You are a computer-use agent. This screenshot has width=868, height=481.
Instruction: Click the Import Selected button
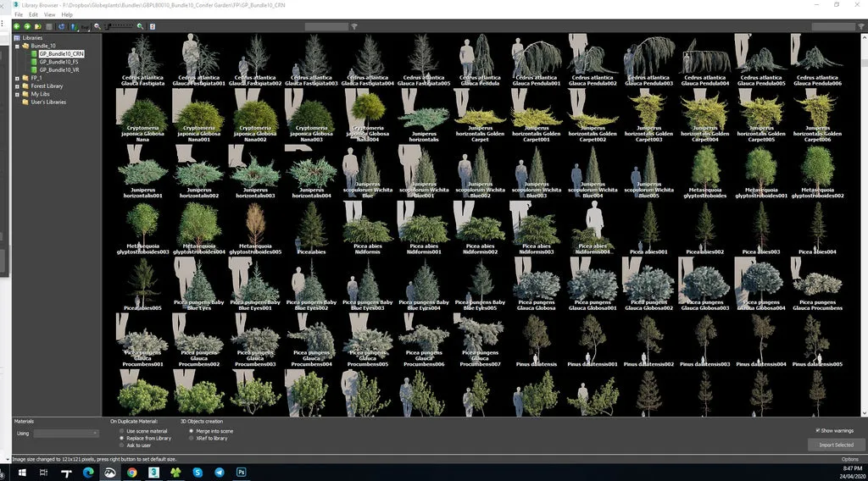(x=836, y=445)
